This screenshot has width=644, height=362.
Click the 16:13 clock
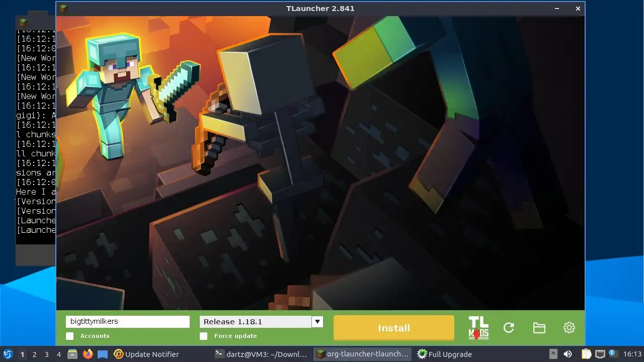[x=632, y=354]
